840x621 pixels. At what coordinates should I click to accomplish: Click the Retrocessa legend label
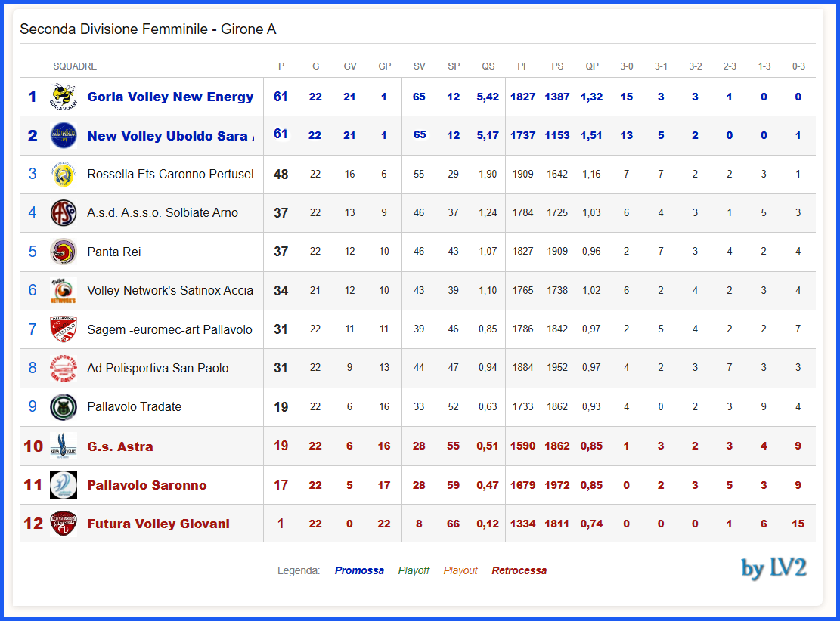coord(519,570)
